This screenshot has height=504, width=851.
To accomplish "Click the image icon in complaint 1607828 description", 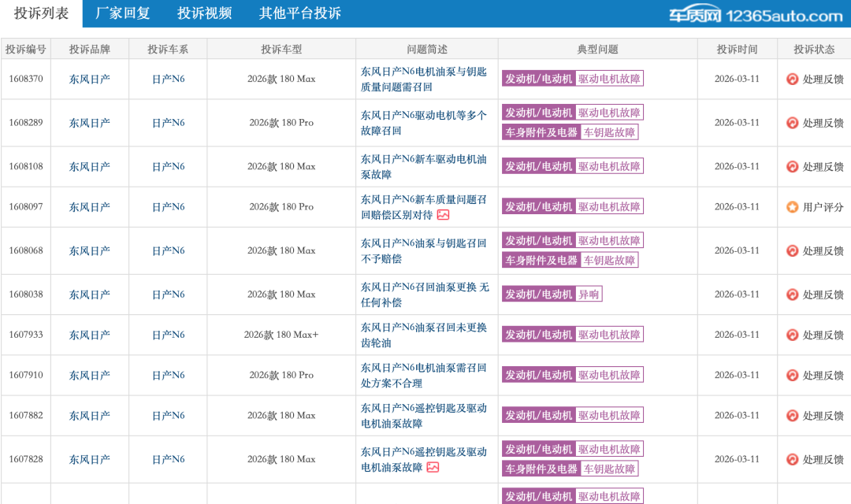I will [433, 467].
